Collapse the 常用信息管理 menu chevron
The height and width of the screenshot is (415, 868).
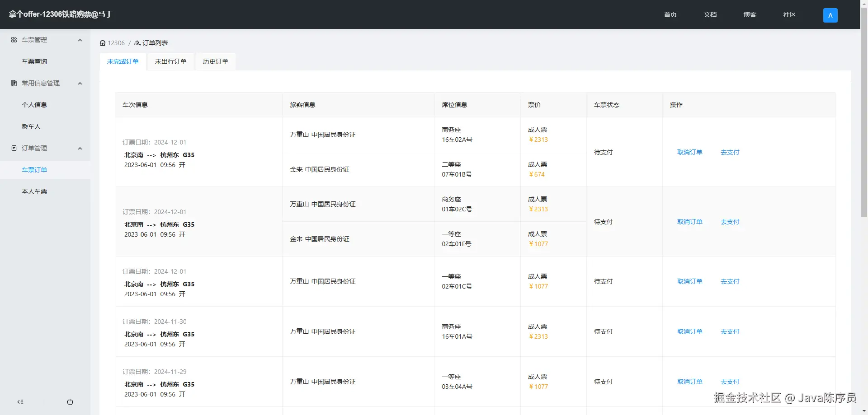[x=80, y=83]
